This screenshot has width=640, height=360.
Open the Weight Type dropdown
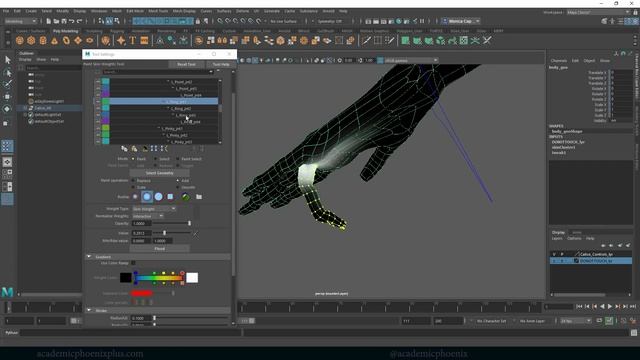pyautogui.click(x=154, y=209)
